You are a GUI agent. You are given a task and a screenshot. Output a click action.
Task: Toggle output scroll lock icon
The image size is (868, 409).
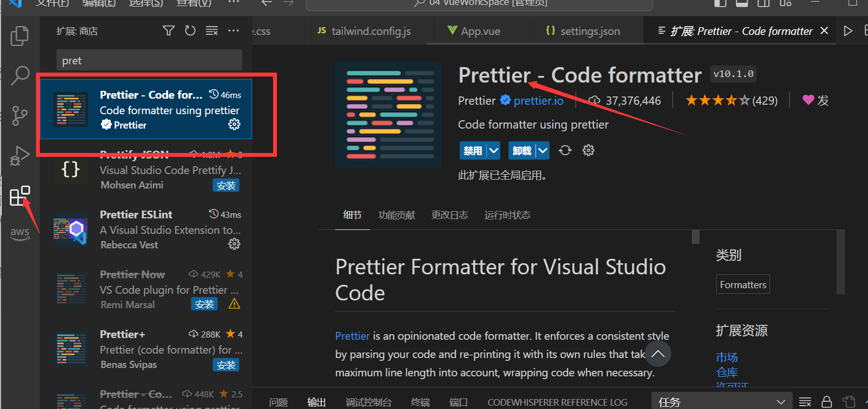826,402
